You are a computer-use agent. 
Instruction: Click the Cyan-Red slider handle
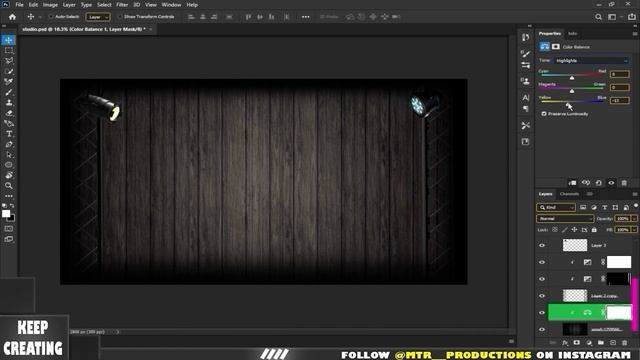click(572, 78)
